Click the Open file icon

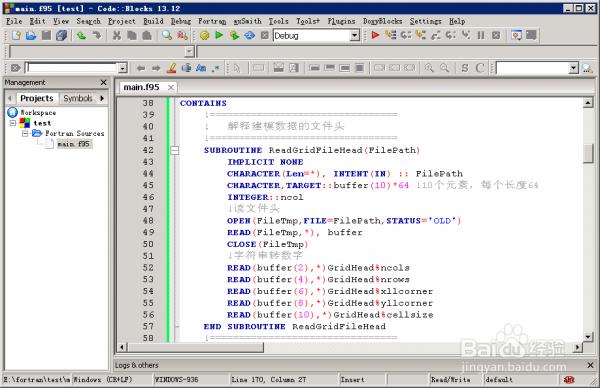[x=31, y=36]
